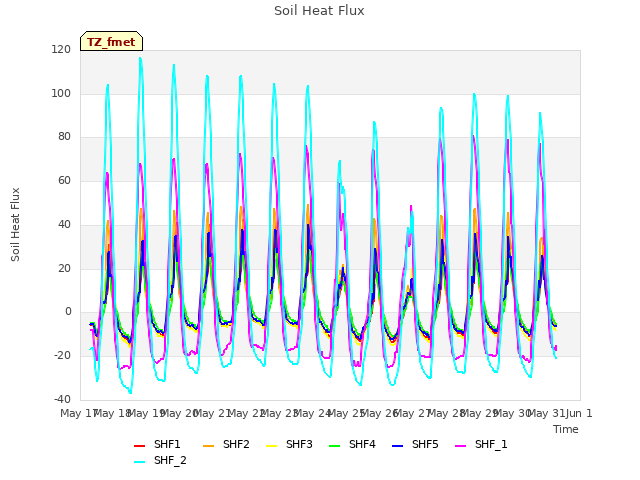The width and height of the screenshot is (640, 480).
Task: Click the Jun 1 x-axis tick label
Action: [579, 413]
